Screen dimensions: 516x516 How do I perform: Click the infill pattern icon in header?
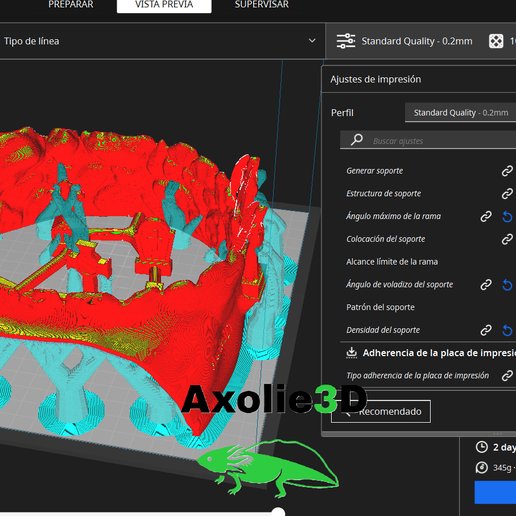pyautogui.click(x=496, y=41)
